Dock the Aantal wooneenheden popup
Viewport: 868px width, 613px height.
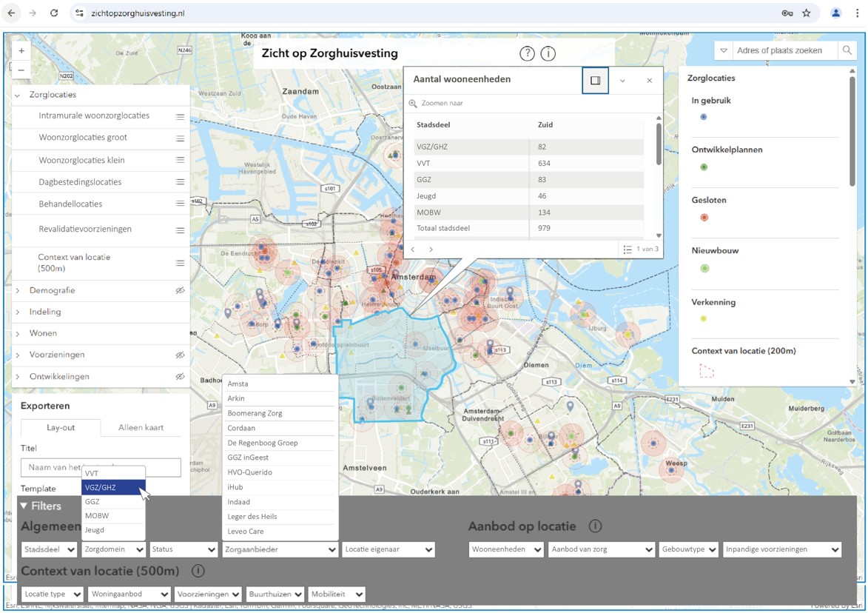(x=596, y=81)
